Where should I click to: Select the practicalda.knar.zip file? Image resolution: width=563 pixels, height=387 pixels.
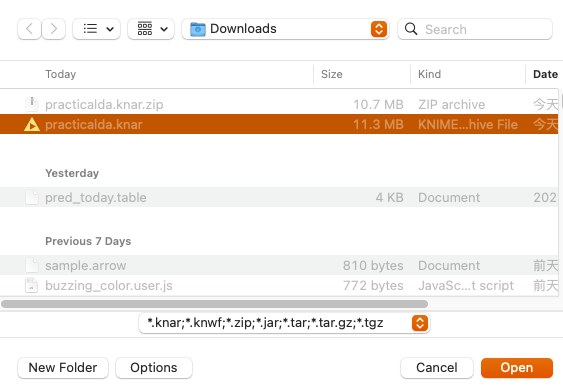[x=279, y=104]
